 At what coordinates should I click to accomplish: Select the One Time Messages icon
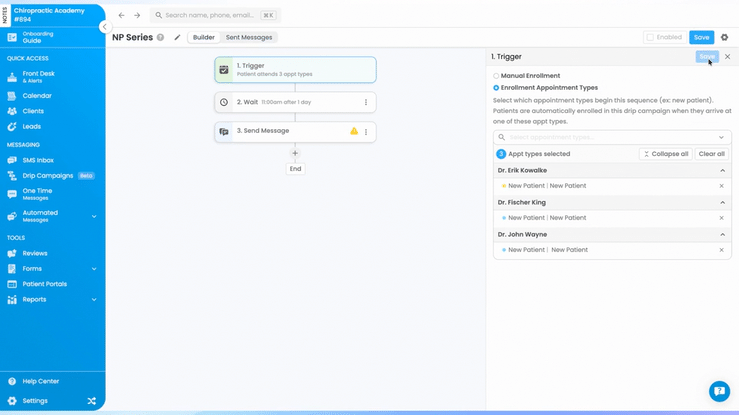click(12, 194)
